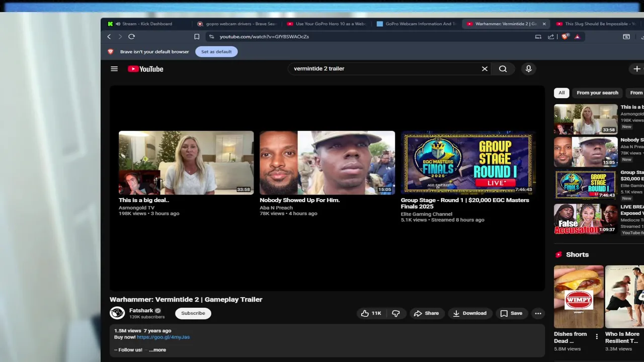Open the Create plus button
The height and width of the screenshot is (362, 644).
pos(637,69)
